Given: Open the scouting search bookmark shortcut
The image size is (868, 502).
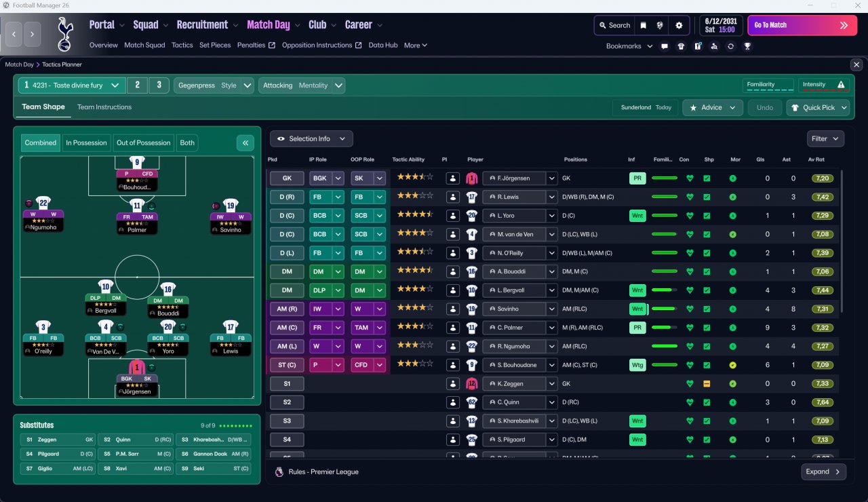Looking at the screenshot, I should point(714,46).
